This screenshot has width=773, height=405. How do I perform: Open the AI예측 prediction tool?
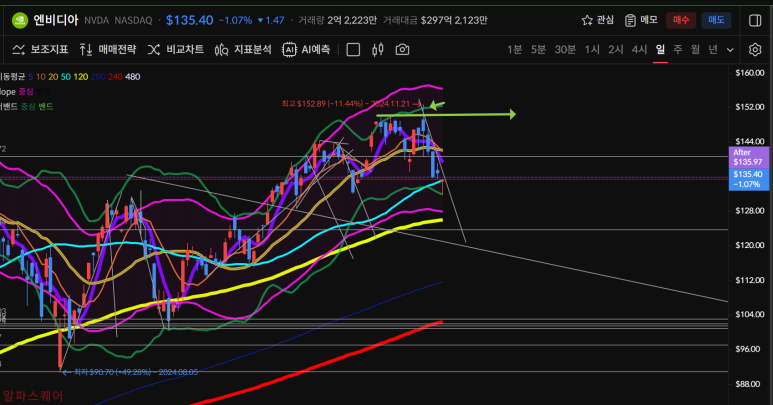[306, 49]
